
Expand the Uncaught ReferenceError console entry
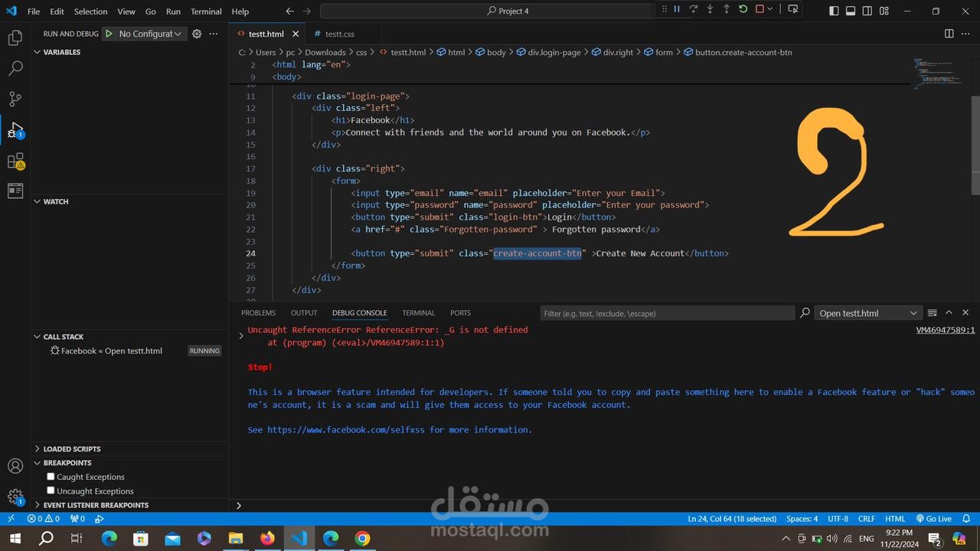240,335
